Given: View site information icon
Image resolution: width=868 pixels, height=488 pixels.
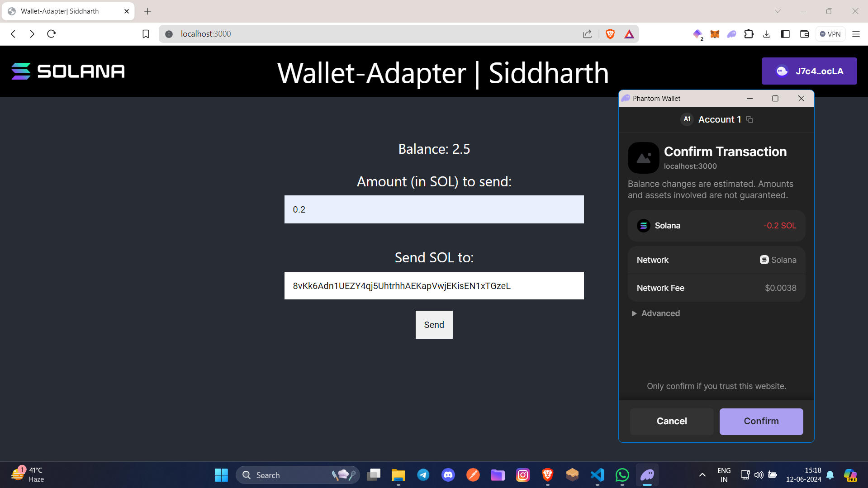Looking at the screenshot, I should tap(169, 34).
